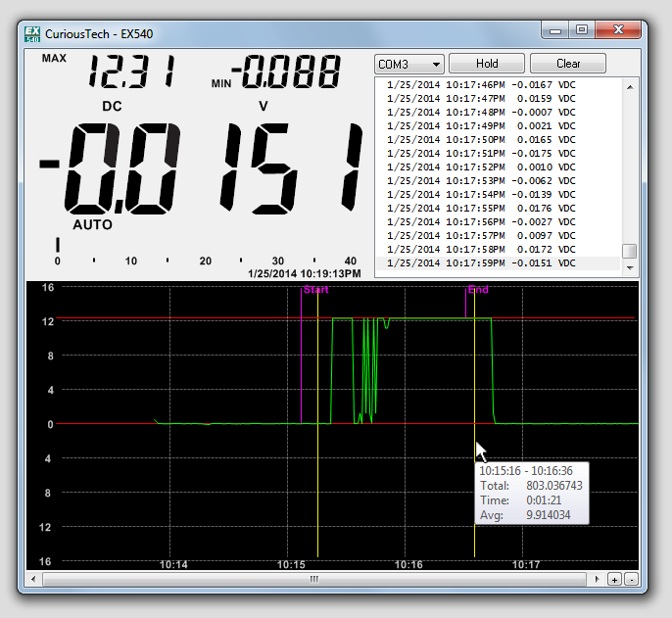The width and height of the screenshot is (672, 618).
Task: Click the chart horizontal scrollbar right arrow
Action: pyautogui.click(x=597, y=580)
